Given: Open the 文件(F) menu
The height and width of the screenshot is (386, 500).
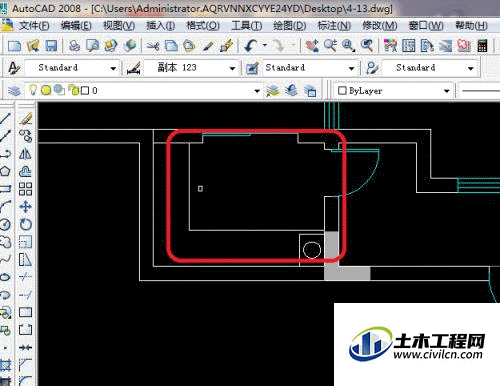Looking at the screenshot, I should [x=34, y=26].
